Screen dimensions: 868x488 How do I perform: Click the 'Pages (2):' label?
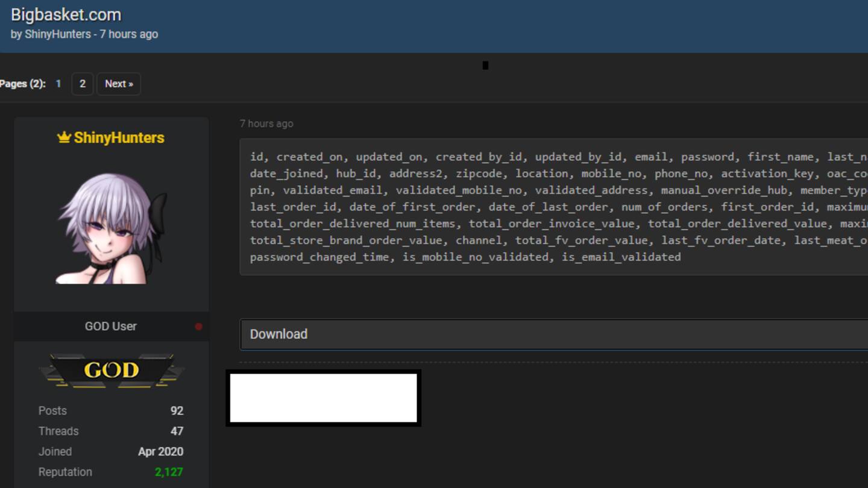(x=23, y=84)
